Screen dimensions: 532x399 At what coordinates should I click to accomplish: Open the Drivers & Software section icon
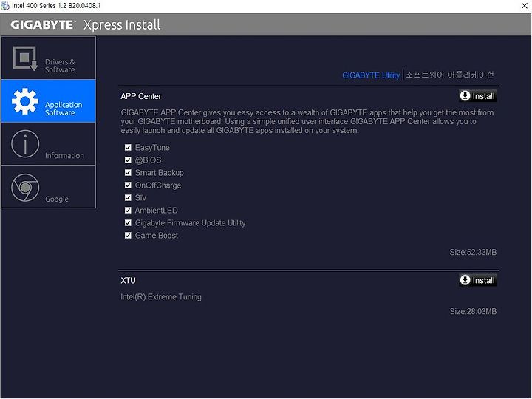[25, 58]
